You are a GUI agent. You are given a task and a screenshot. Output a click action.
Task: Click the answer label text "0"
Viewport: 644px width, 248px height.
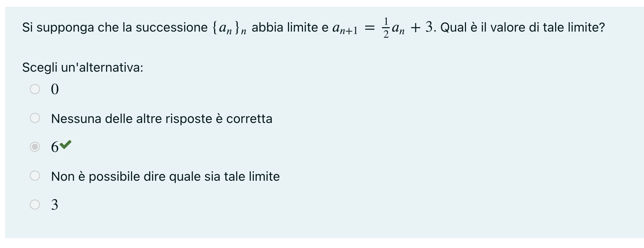click(55, 89)
